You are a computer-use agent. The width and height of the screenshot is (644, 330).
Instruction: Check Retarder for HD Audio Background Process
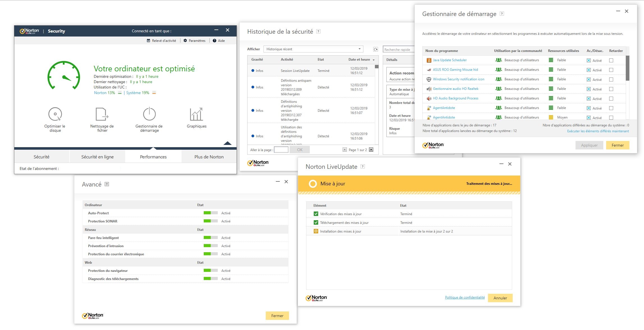click(611, 99)
